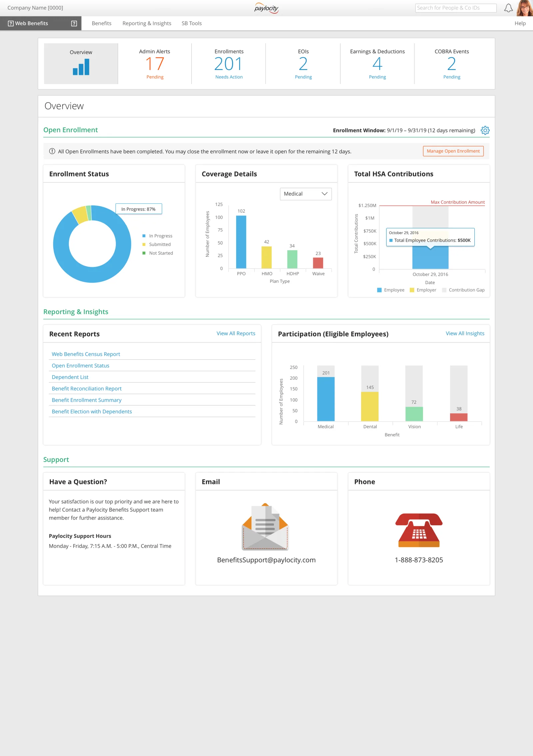Click the question icon before Web Benefits

pos(11,23)
